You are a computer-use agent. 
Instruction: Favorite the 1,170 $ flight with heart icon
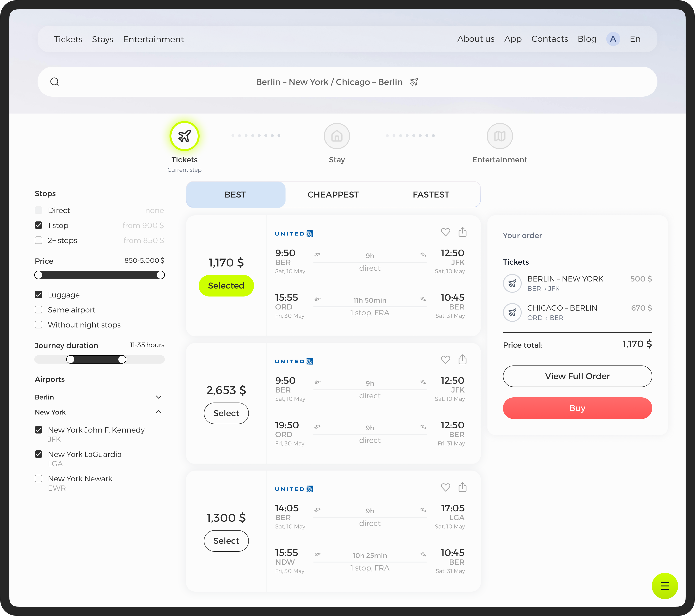[x=445, y=232]
